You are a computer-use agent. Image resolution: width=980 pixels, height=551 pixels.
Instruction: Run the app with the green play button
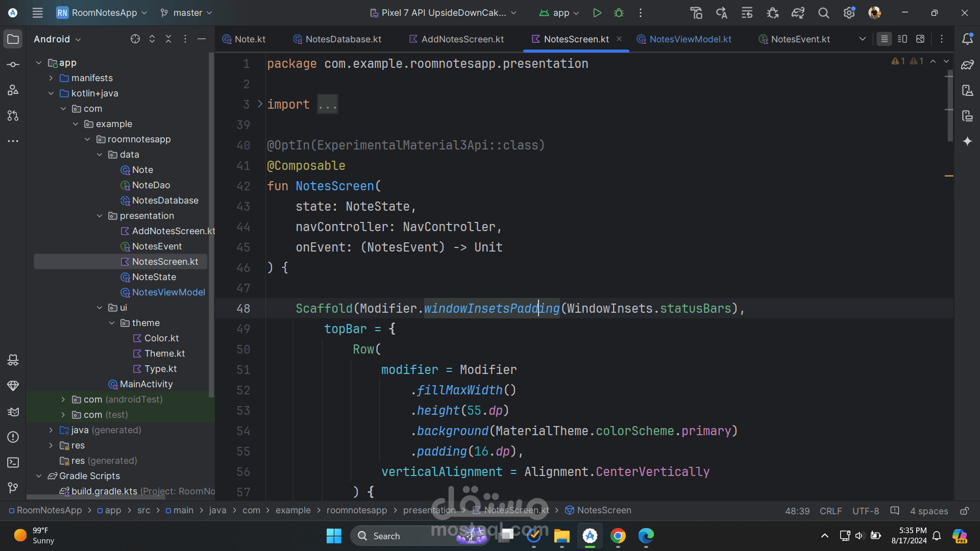[597, 13]
